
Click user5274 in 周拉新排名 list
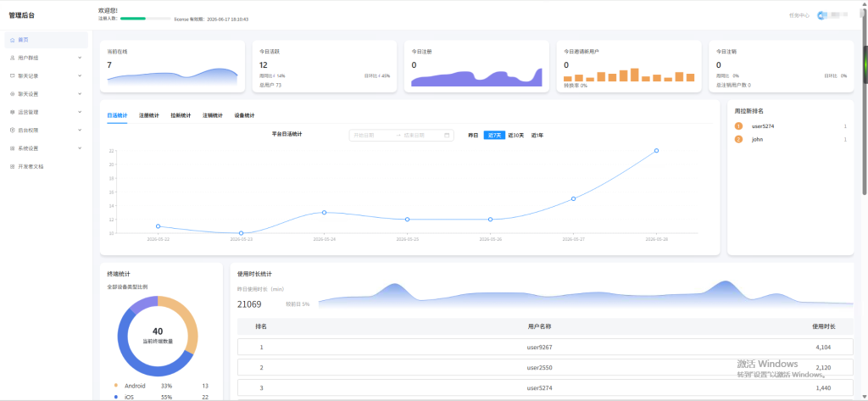click(x=763, y=126)
